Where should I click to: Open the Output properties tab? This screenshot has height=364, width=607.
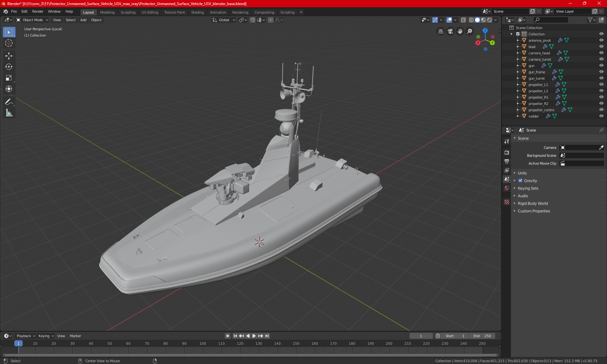(x=507, y=161)
